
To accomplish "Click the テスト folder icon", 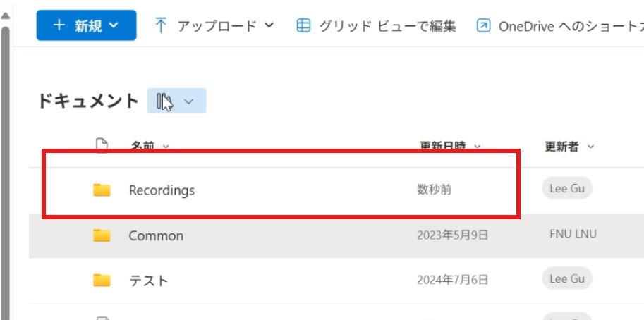I will coord(102,280).
